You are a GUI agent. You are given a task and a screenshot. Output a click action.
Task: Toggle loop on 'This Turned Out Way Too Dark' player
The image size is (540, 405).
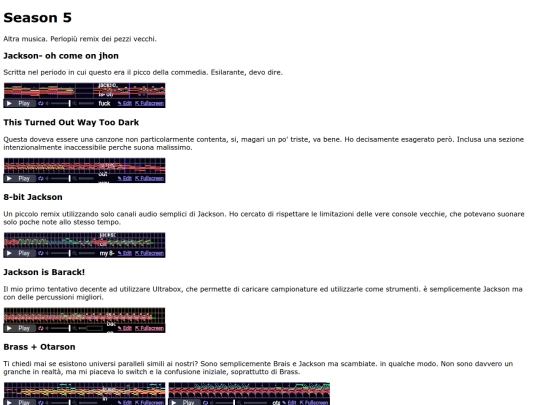click(41, 178)
